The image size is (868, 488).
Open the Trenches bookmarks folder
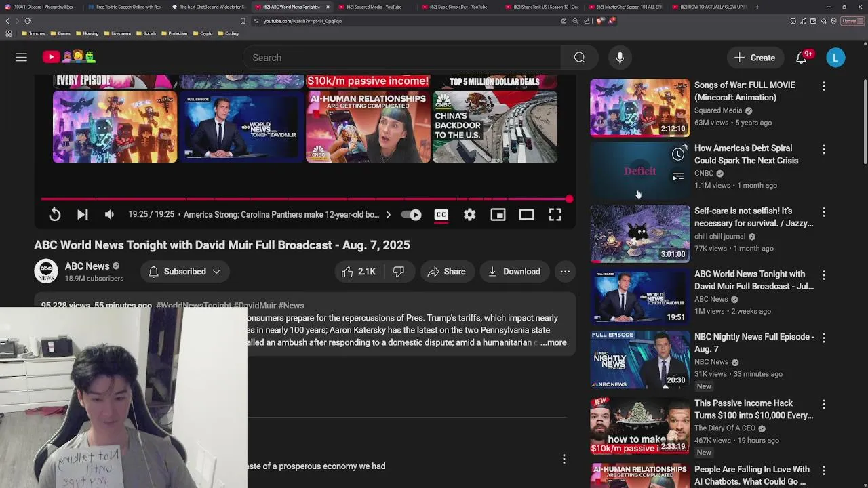pyautogui.click(x=33, y=33)
